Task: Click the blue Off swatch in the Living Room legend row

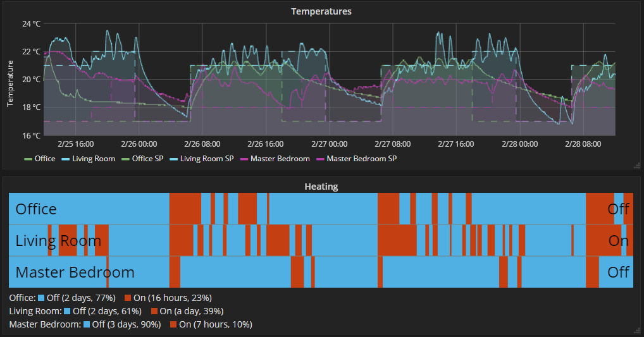Action: point(67,311)
